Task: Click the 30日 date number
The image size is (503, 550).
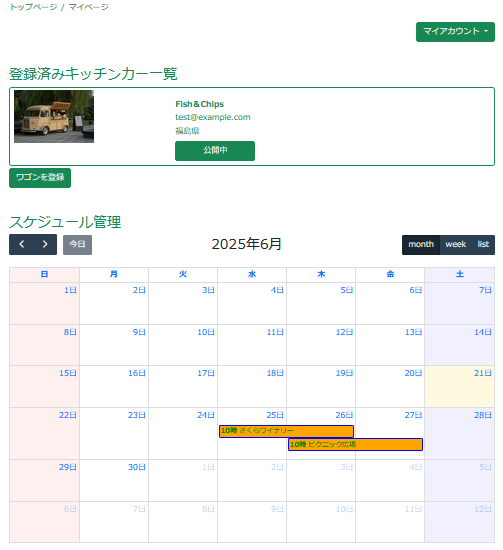Action: 137,467
